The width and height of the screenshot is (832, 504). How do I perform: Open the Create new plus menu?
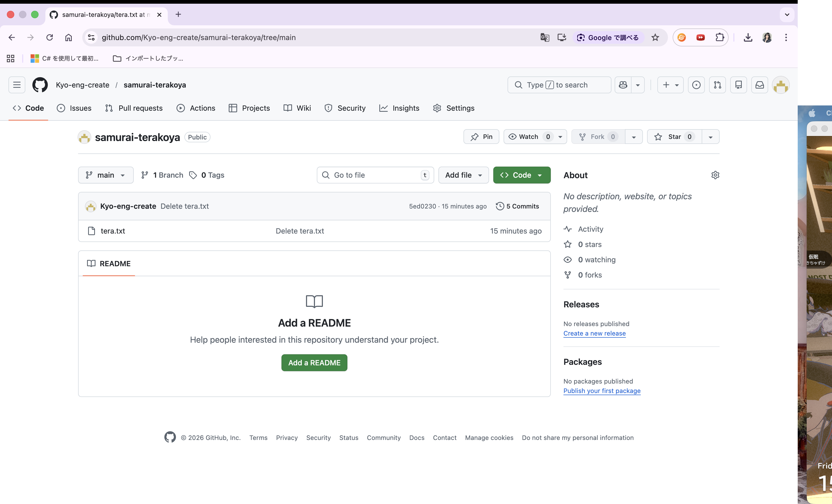[x=670, y=85]
